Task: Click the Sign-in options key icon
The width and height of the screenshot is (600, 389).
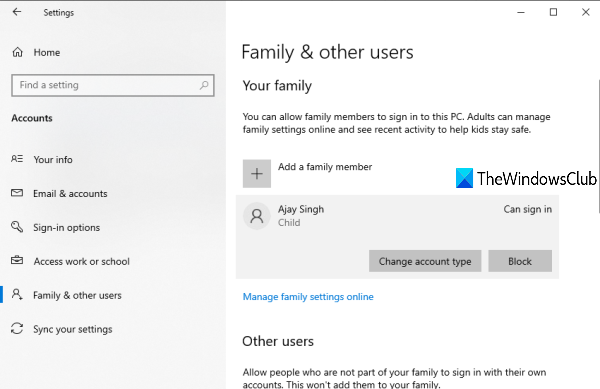Action: (17, 227)
